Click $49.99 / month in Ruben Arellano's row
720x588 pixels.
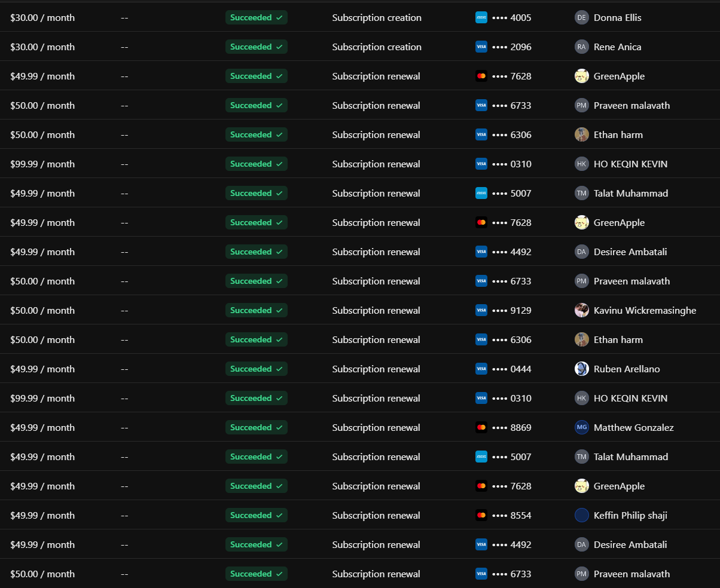click(42, 369)
